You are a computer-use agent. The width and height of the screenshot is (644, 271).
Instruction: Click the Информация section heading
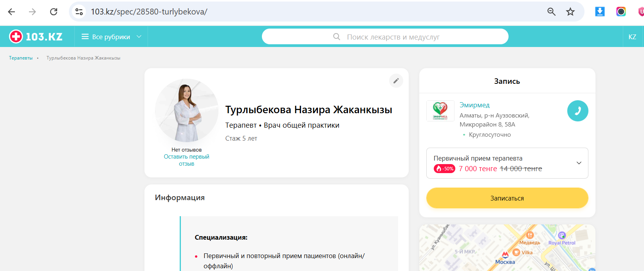point(180,198)
